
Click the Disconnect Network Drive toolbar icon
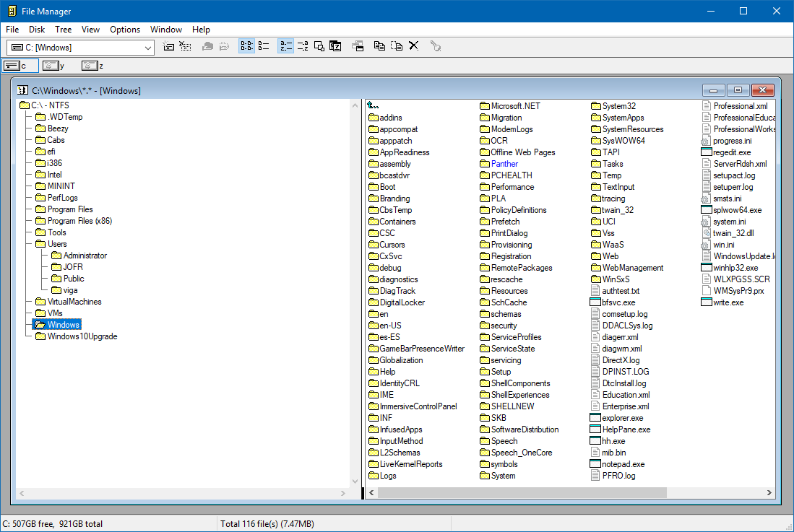click(x=186, y=45)
